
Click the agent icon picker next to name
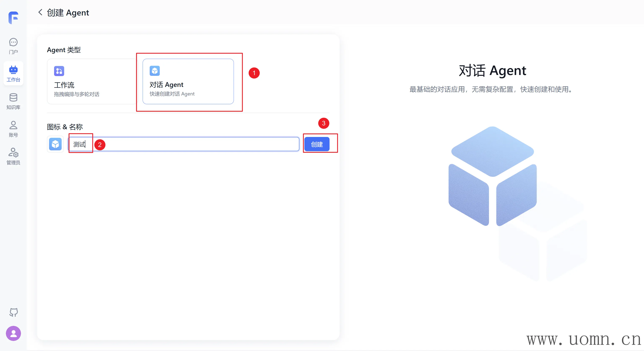coord(55,144)
